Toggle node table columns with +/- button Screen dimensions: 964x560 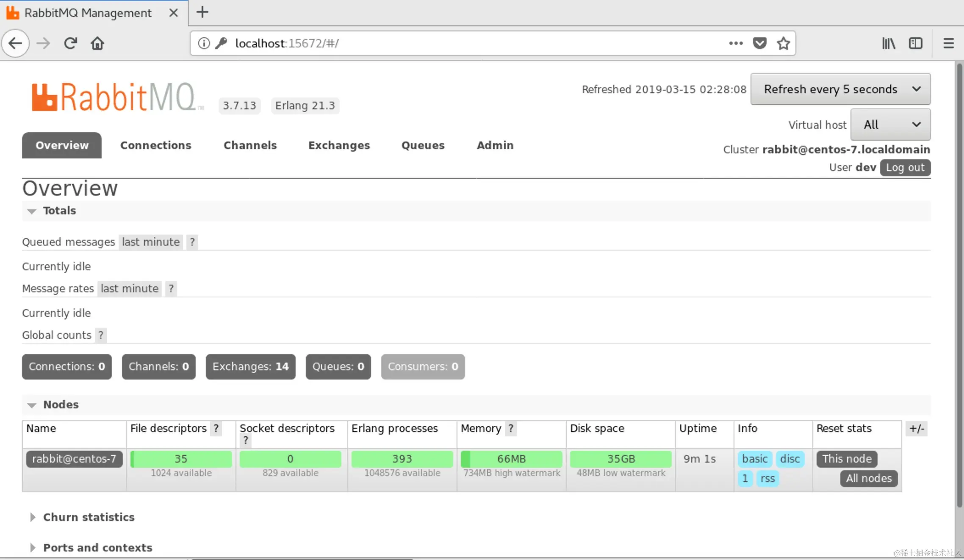917,428
